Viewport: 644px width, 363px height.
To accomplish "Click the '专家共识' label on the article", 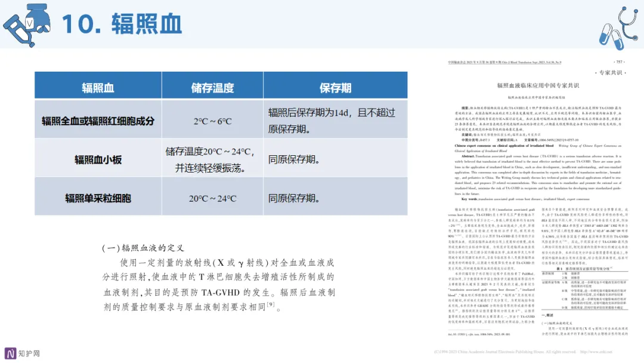I will 611,73.
